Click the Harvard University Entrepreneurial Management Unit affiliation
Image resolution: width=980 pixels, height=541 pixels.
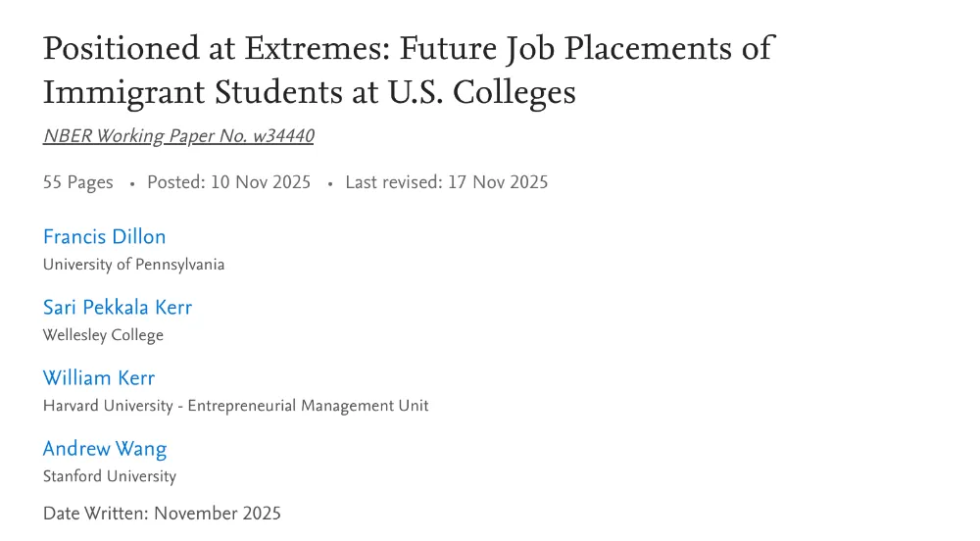pos(235,406)
